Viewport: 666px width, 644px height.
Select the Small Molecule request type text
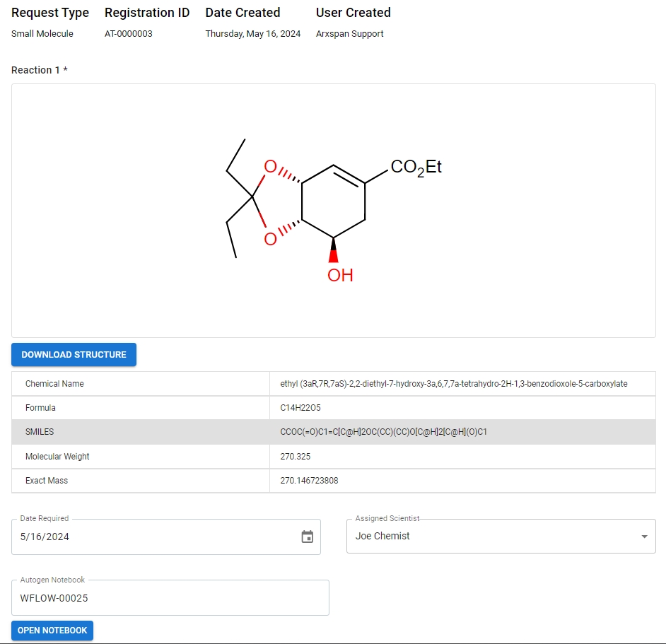pyautogui.click(x=42, y=34)
